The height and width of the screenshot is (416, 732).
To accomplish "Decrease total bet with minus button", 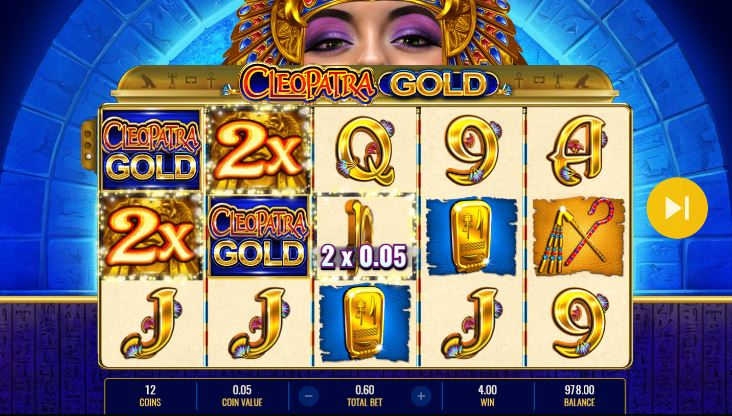I will tap(309, 396).
